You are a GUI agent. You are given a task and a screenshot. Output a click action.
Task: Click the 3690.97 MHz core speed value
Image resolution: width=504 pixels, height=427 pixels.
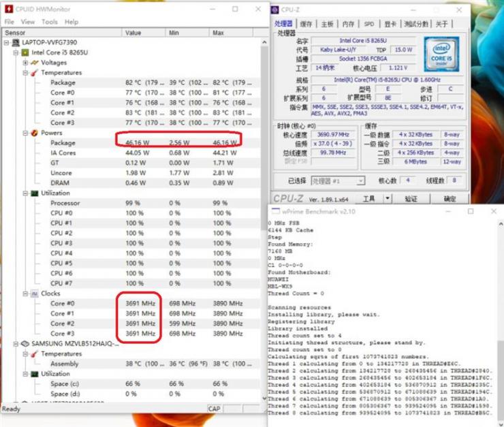coord(333,135)
